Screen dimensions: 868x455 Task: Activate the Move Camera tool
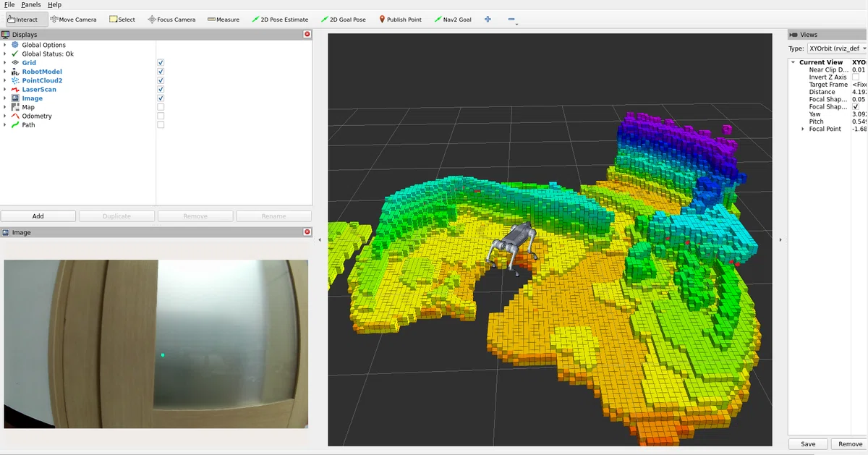coord(73,20)
